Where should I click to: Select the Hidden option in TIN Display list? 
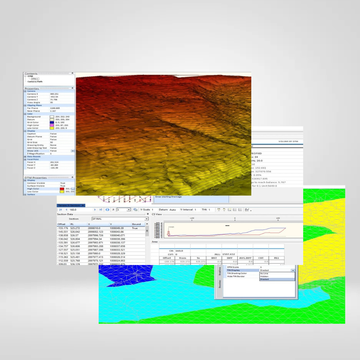coord(277,276)
